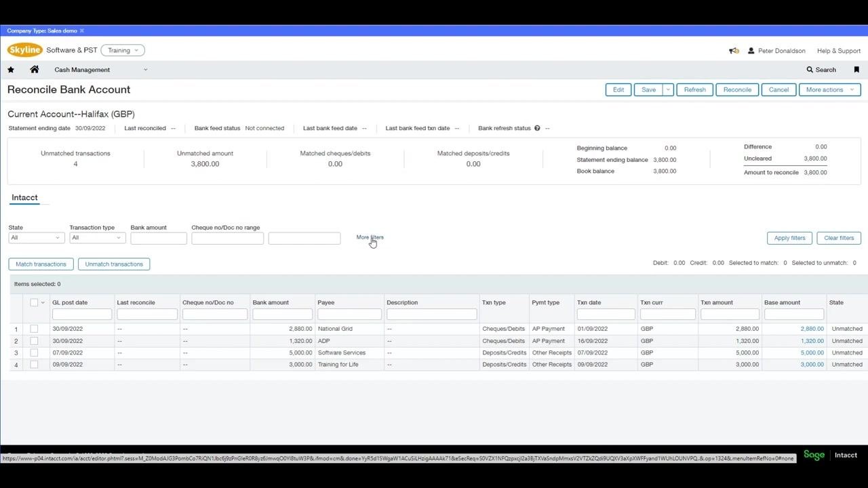Screen dimensions: 868x488
Task: Open the Transaction type dropdown
Action: [x=98, y=238]
